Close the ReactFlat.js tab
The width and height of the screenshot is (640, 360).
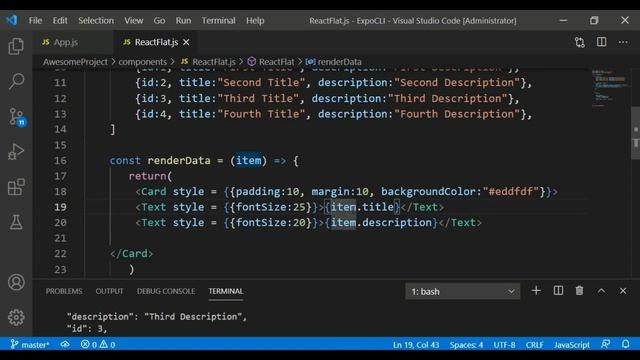click(x=186, y=42)
